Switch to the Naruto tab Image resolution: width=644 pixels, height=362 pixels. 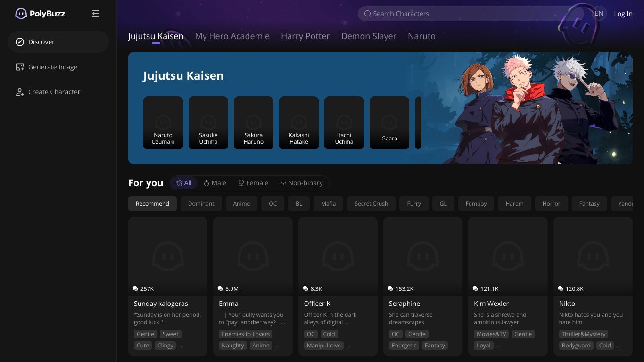point(421,36)
